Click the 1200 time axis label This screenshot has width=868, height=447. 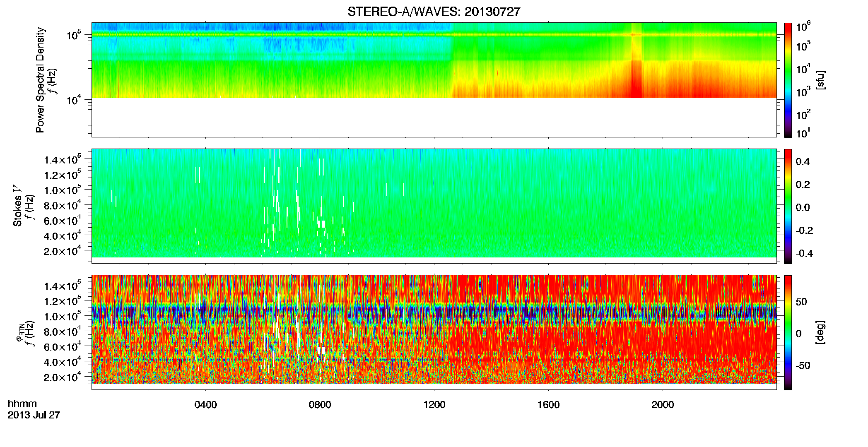click(434, 405)
